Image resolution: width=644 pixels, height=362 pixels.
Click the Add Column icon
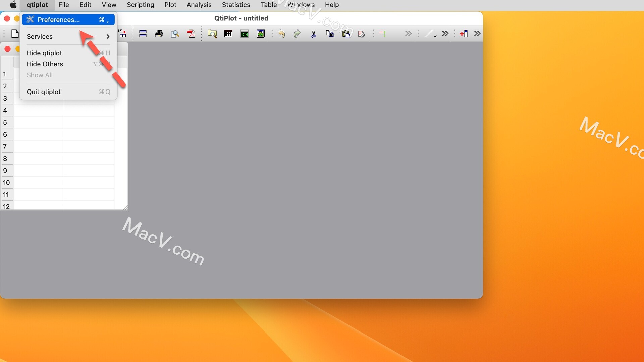click(x=464, y=34)
